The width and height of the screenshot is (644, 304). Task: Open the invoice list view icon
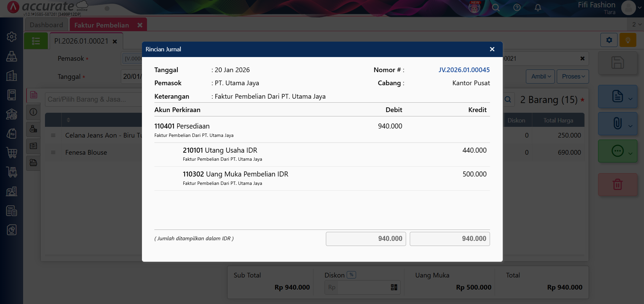[36, 41]
